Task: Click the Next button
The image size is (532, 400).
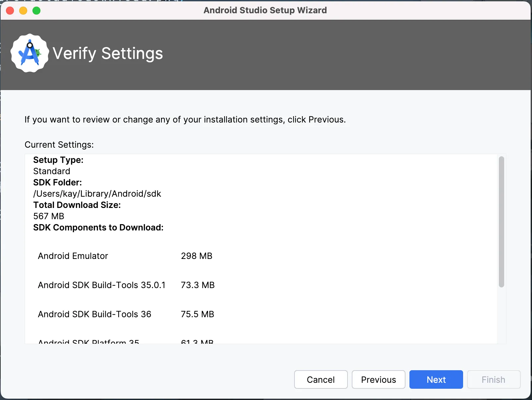Action: point(436,379)
